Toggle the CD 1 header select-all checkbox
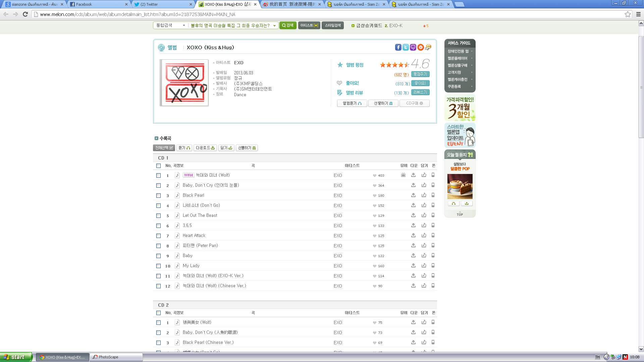The height and width of the screenshot is (362, 644). (x=158, y=166)
